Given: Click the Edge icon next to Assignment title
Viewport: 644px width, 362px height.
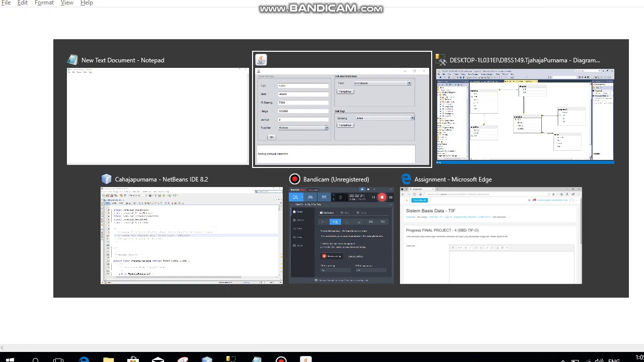Looking at the screenshot, I should pyautogui.click(x=406, y=179).
